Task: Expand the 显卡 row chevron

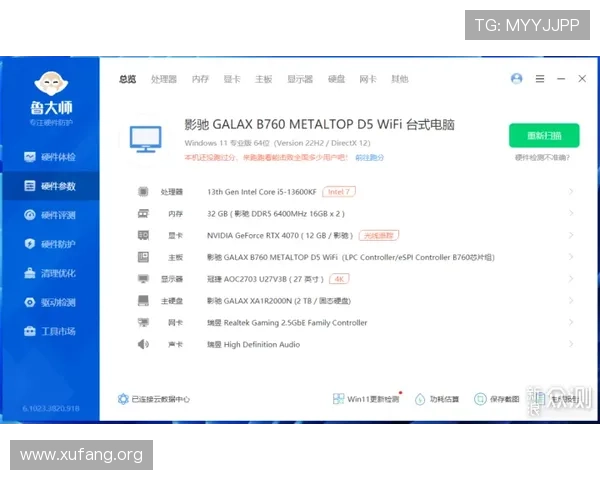Action: coord(571,235)
